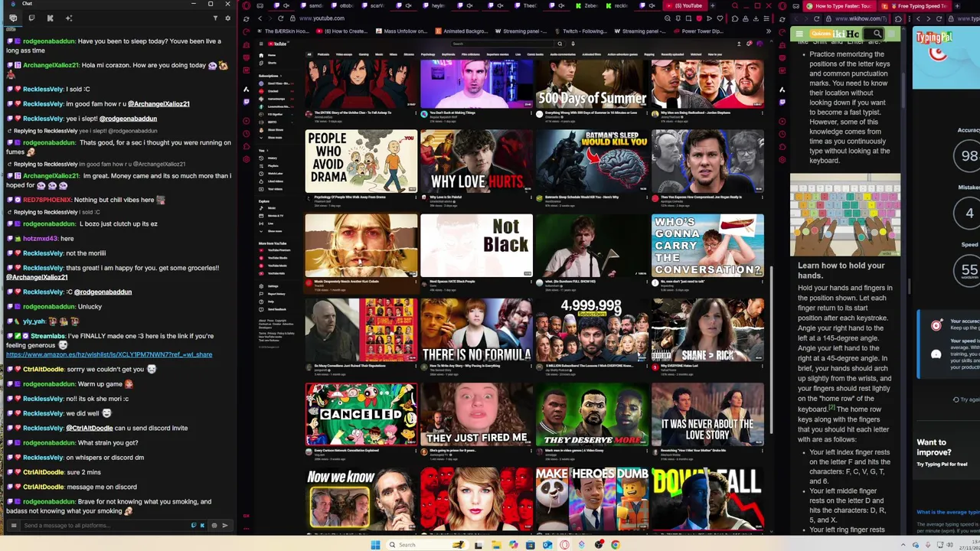Open the 'Shane > Rick' video thumbnail

707,330
